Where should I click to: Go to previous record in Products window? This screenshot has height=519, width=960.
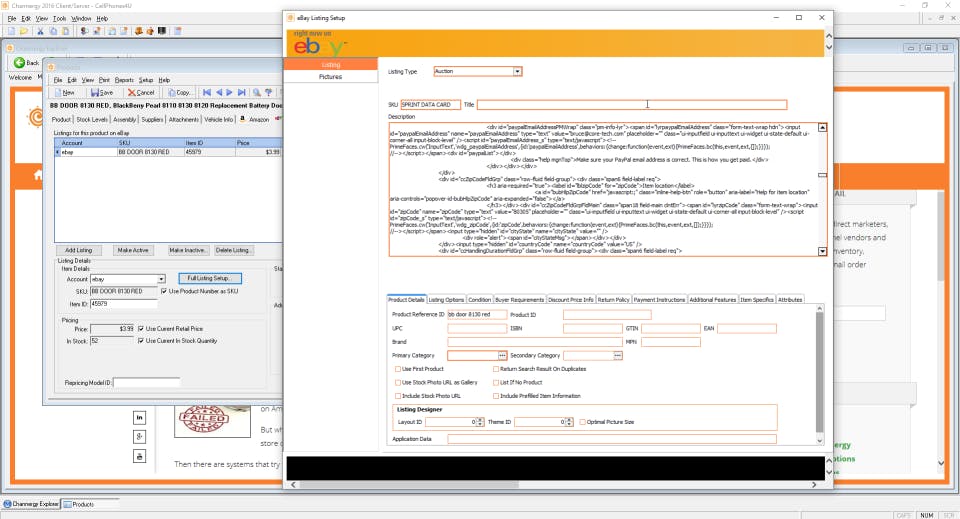point(219,92)
